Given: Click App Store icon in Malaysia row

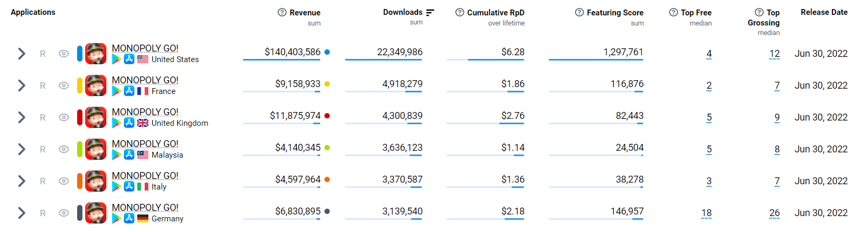Looking at the screenshot, I should [x=129, y=154].
